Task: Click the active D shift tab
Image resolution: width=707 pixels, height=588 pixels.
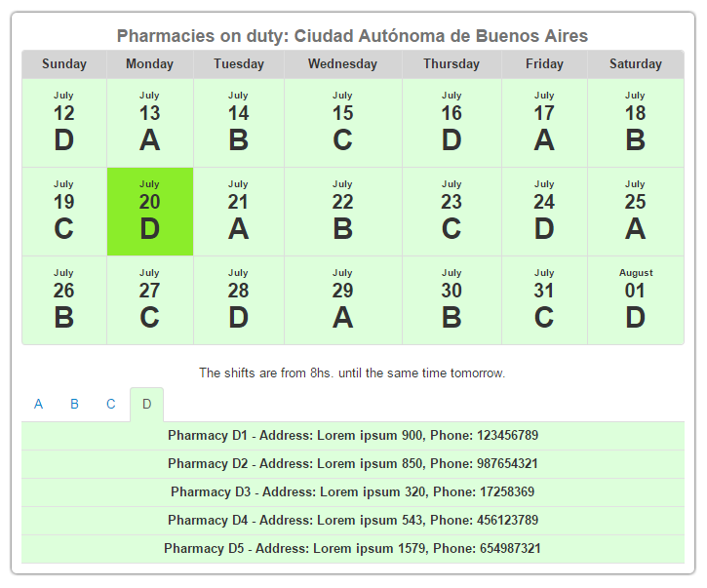Action: pos(146,404)
